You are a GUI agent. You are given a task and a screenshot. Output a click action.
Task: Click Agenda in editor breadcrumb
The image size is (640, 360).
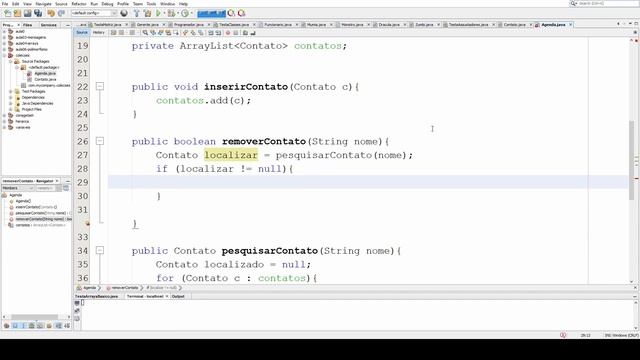(89, 288)
